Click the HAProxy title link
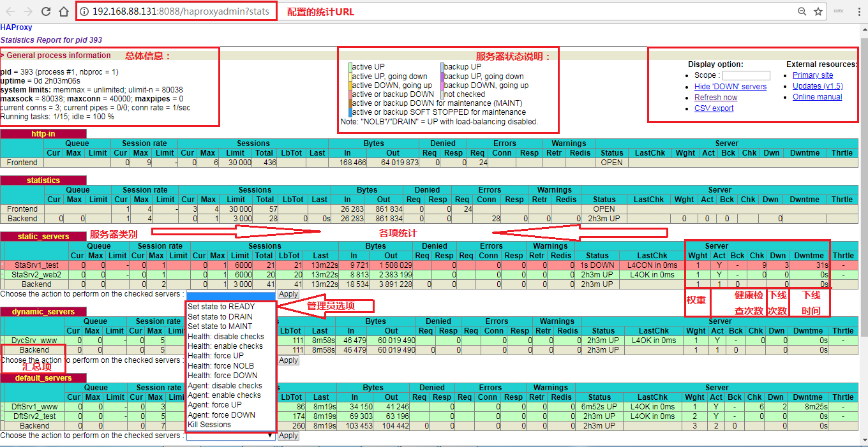Screen dimensions: 868x447 coord(16,27)
